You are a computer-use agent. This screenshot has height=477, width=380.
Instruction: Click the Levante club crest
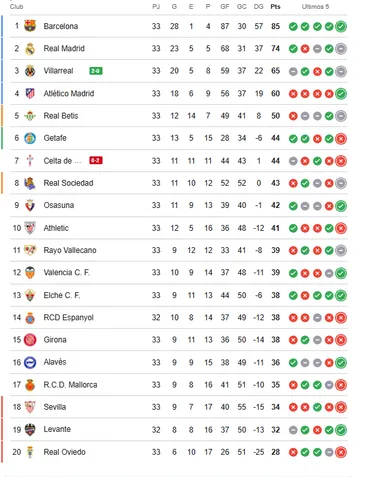click(x=30, y=430)
